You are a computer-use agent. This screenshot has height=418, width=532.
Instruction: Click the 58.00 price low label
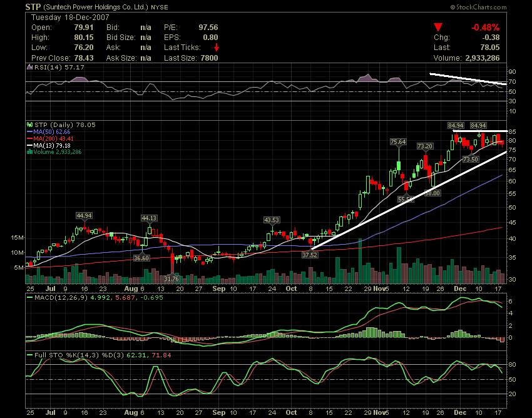click(x=433, y=193)
